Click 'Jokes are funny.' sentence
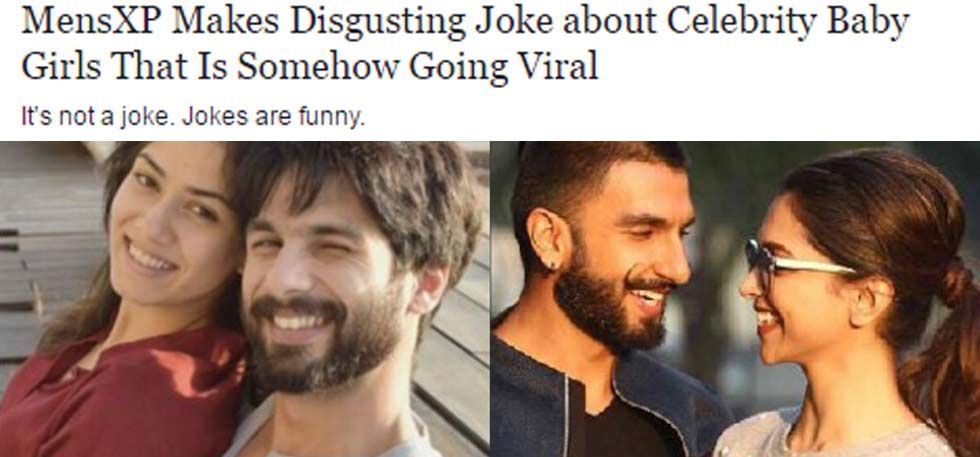The width and height of the screenshot is (980, 457). (x=272, y=117)
